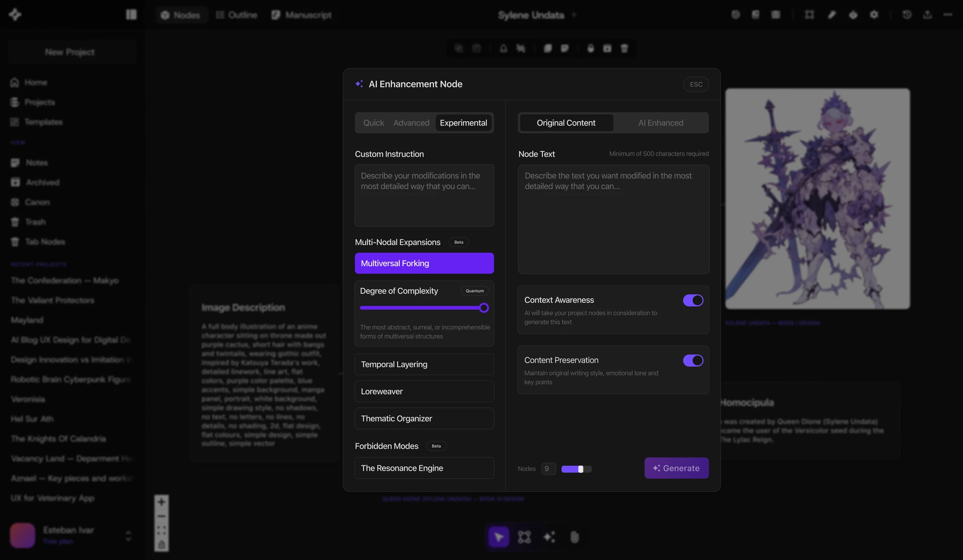Disable the Context Awareness toggle
Image resolution: width=963 pixels, height=560 pixels.
pos(693,300)
